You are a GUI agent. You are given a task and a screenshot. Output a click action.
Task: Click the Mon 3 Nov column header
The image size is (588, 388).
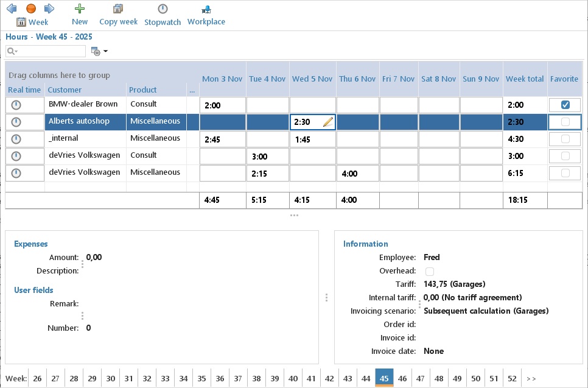click(222, 79)
